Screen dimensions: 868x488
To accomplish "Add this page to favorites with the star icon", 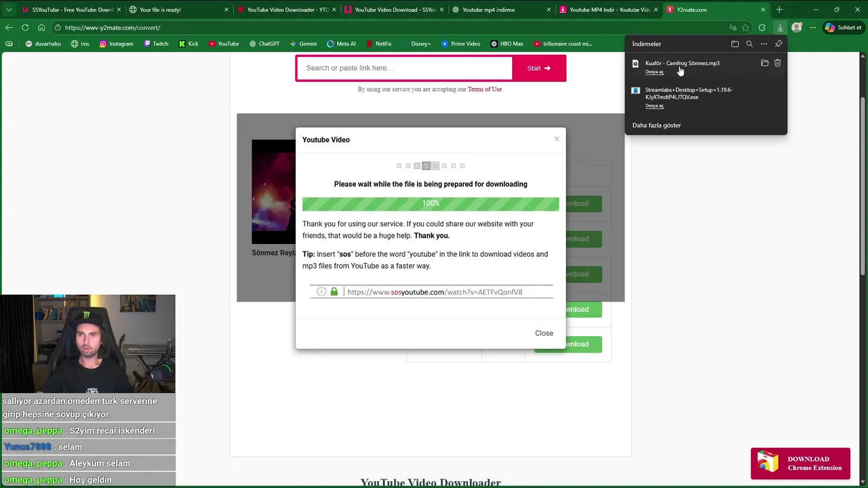I will pyautogui.click(x=746, y=28).
